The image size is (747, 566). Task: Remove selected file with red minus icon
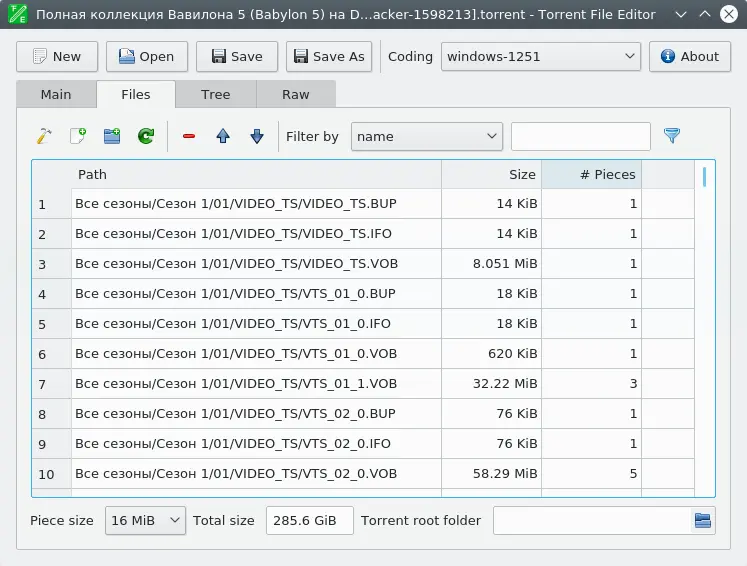coord(189,136)
